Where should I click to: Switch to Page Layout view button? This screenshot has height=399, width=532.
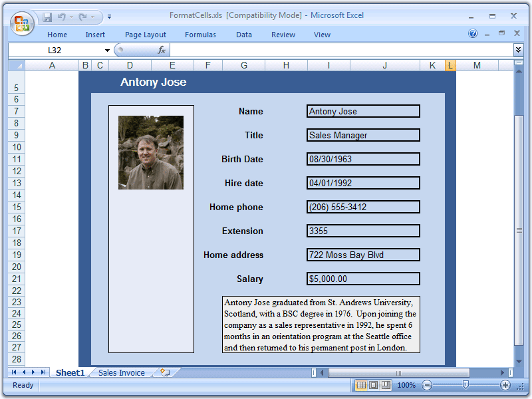[372, 385]
